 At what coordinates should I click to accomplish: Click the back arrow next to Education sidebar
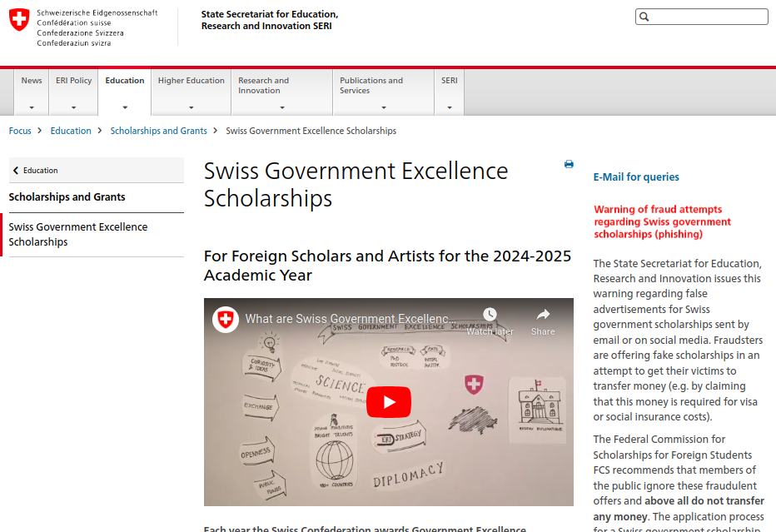pos(16,170)
